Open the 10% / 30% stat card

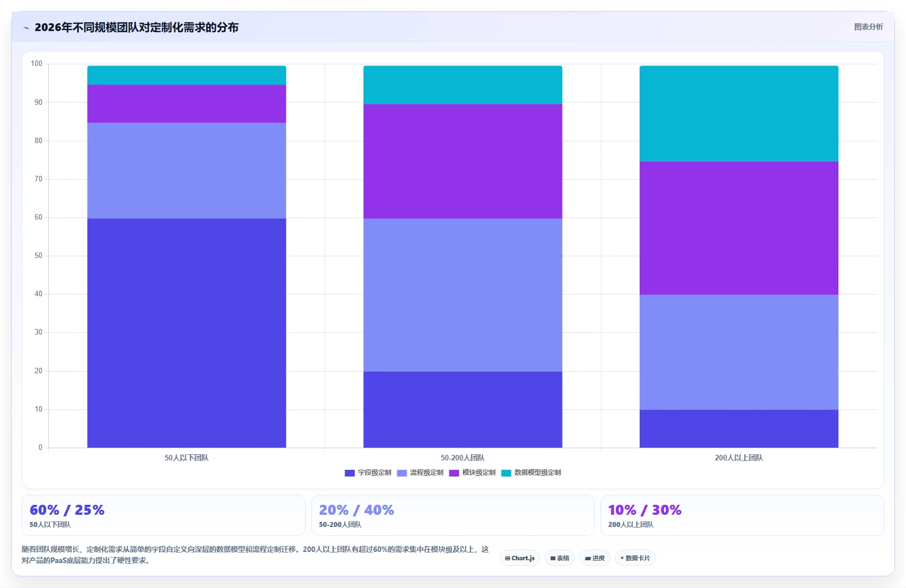[742, 515]
